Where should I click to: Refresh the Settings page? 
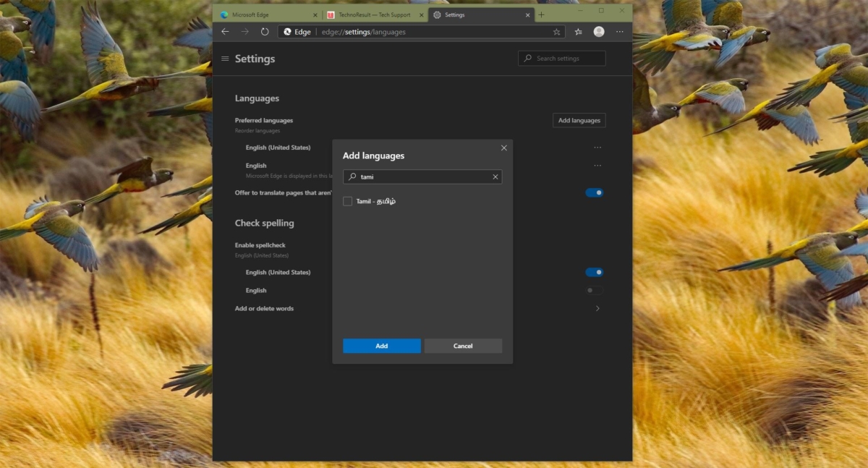(265, 31)
